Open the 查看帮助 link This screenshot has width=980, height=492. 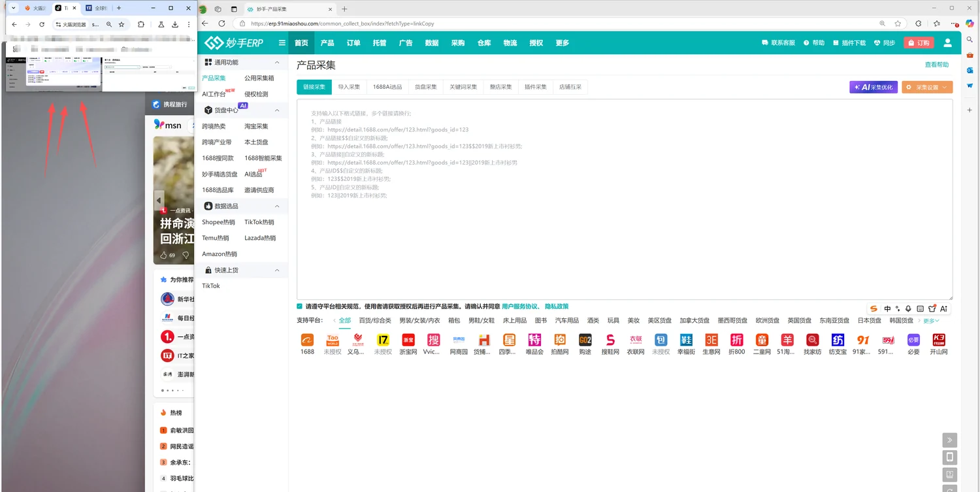(937, 65)
